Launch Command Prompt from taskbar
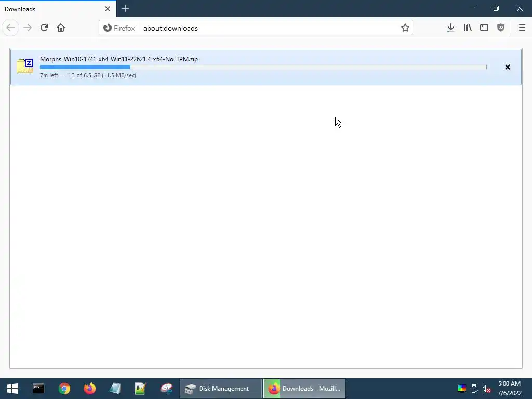This screenshot has height=399, width=532. click(38, 389)
